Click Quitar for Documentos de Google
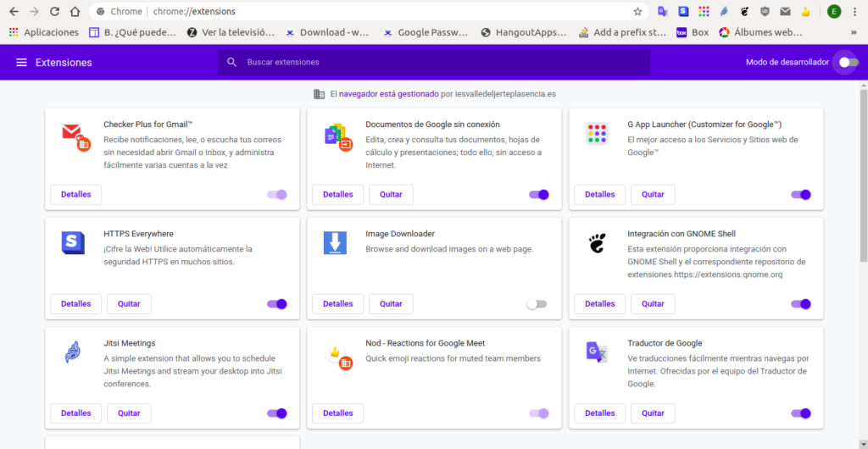The width and height of the screenshot is (868, 449). click(x=391, y=195)
